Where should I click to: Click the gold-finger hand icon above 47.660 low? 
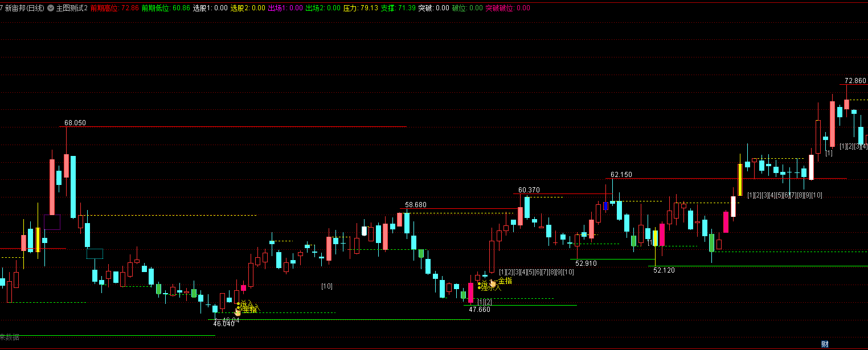point(492,282)
